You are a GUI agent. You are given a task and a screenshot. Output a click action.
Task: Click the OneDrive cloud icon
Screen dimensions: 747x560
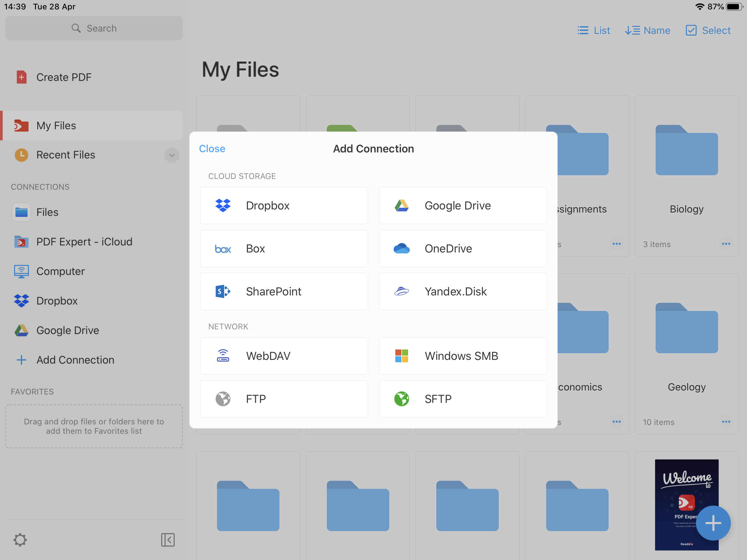point(401,248)
